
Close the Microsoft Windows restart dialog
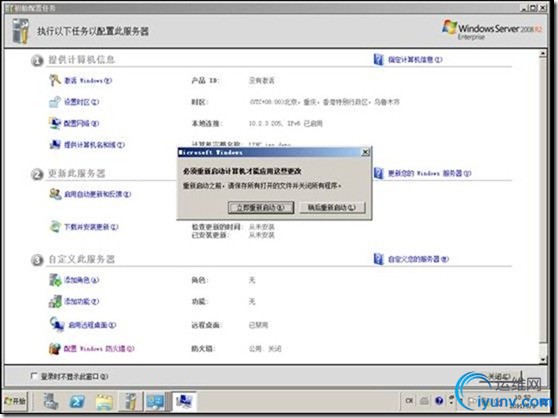coord(365,153)
